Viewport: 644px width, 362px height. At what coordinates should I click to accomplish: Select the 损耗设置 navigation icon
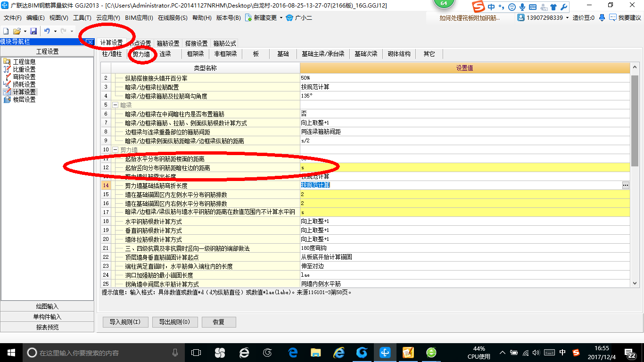point(7,84)
